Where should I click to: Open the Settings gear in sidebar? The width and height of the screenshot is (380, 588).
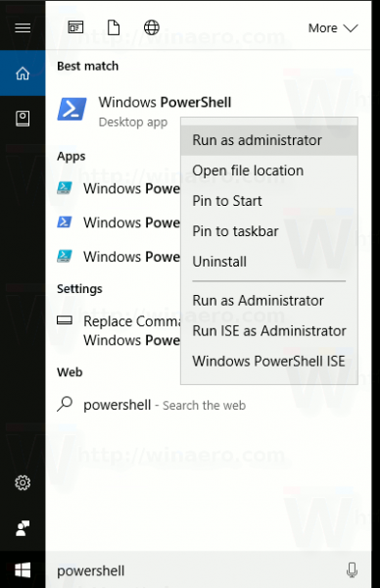click(x=23, y=482)
